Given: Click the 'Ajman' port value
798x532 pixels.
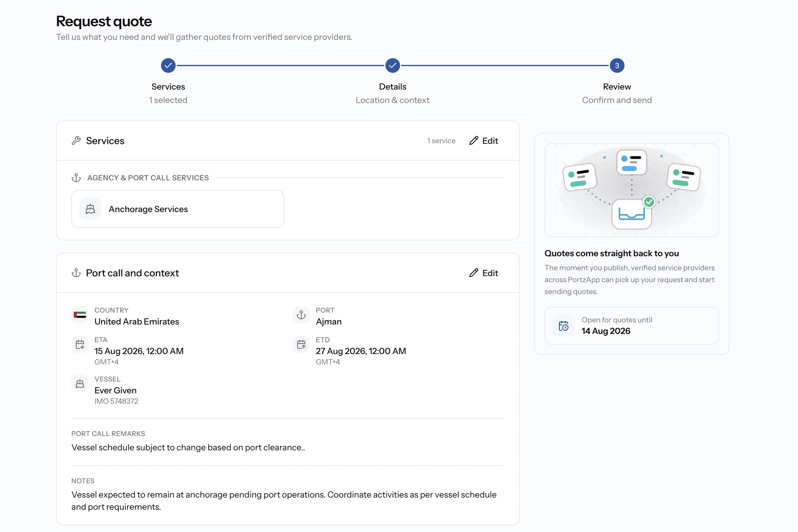Looking at the screenshot, I should click(x=329, y=321).
